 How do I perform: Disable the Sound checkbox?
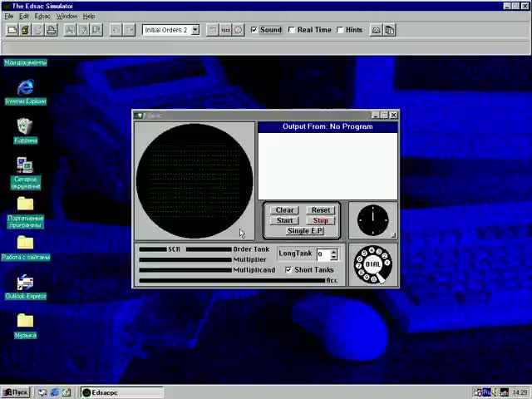click(254, 30)
